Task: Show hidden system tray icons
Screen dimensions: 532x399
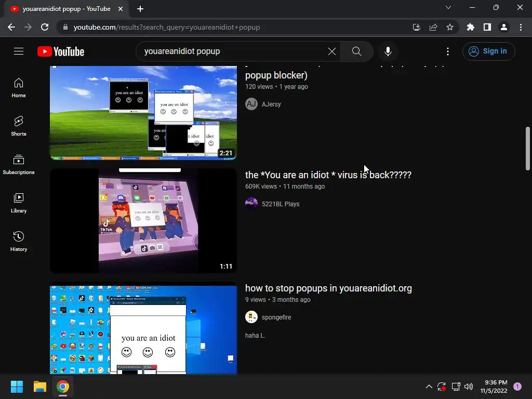Action: (429, 387)
